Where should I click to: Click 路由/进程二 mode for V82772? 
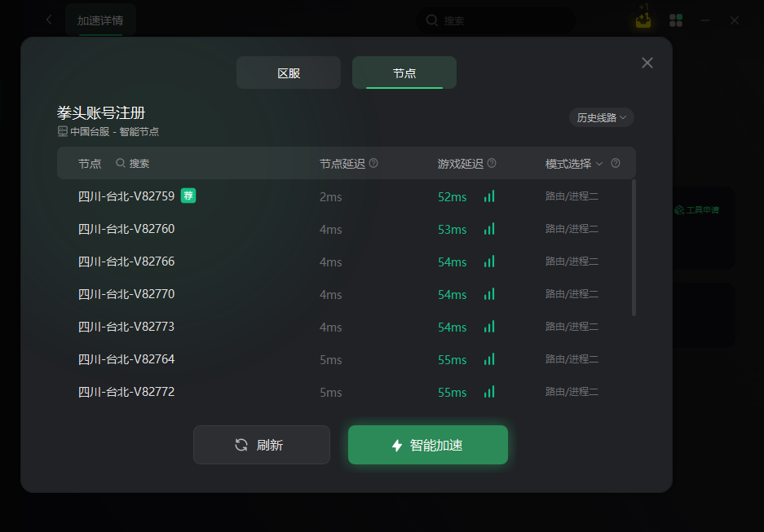pyautogui.click(x=572, y=392)
